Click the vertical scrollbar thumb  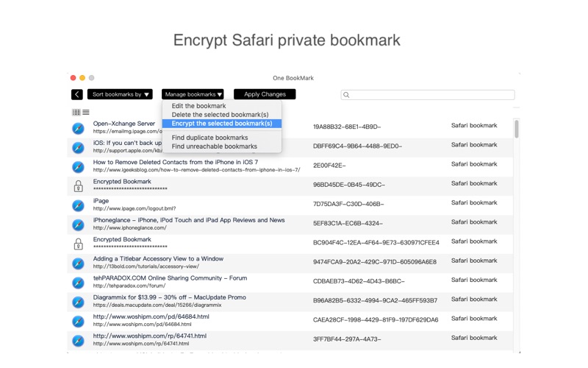point(517,129)
